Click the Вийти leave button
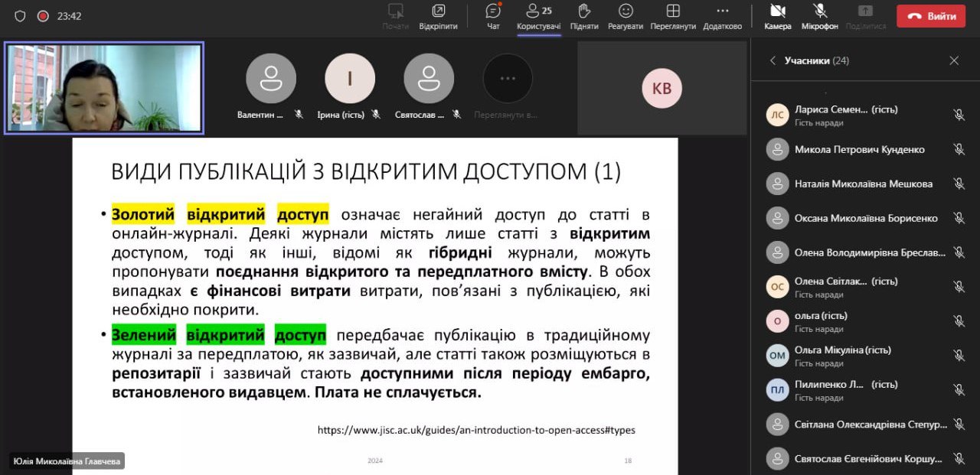980x475 pixels. pyautogui.click(x=931, y=16)
